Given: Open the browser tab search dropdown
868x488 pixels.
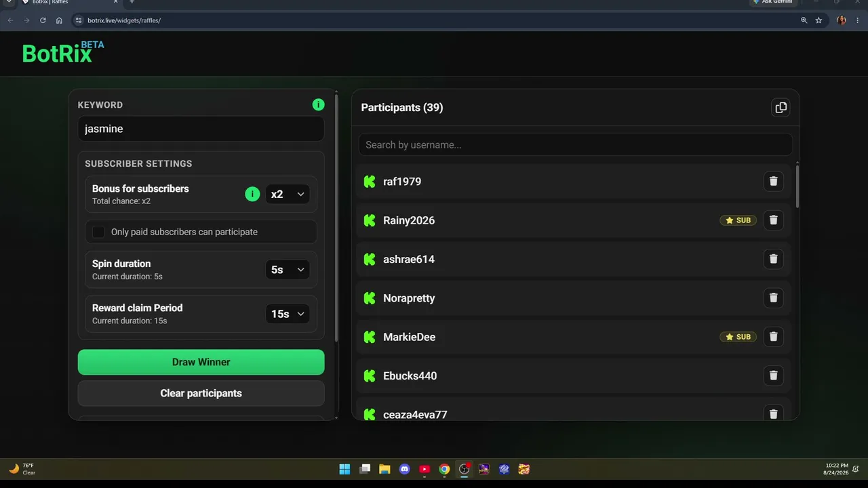Looking at the screenshot, I should tap(8, 2).
